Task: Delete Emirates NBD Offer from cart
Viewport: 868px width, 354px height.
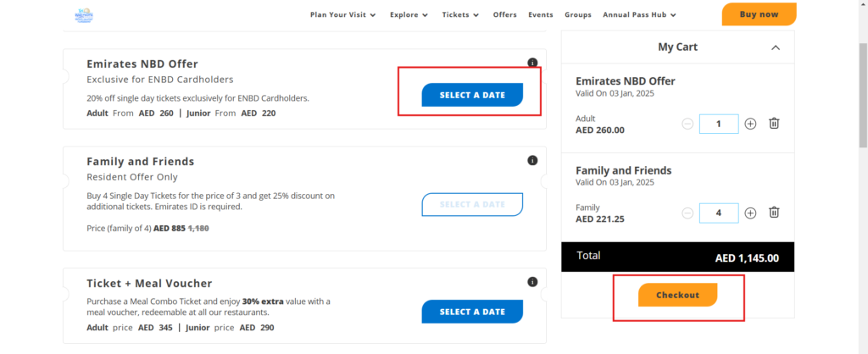Action: coord(774,124)
